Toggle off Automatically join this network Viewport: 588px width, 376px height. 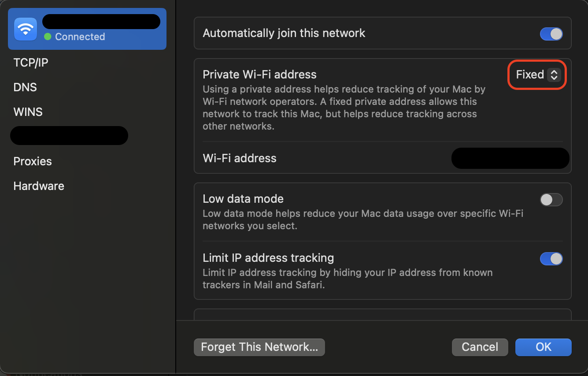(551, 34)
